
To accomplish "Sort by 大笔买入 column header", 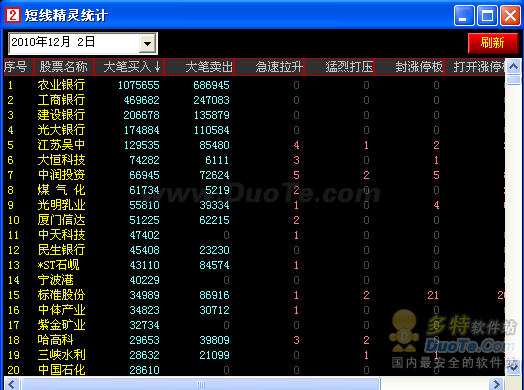I will point(130,67).
